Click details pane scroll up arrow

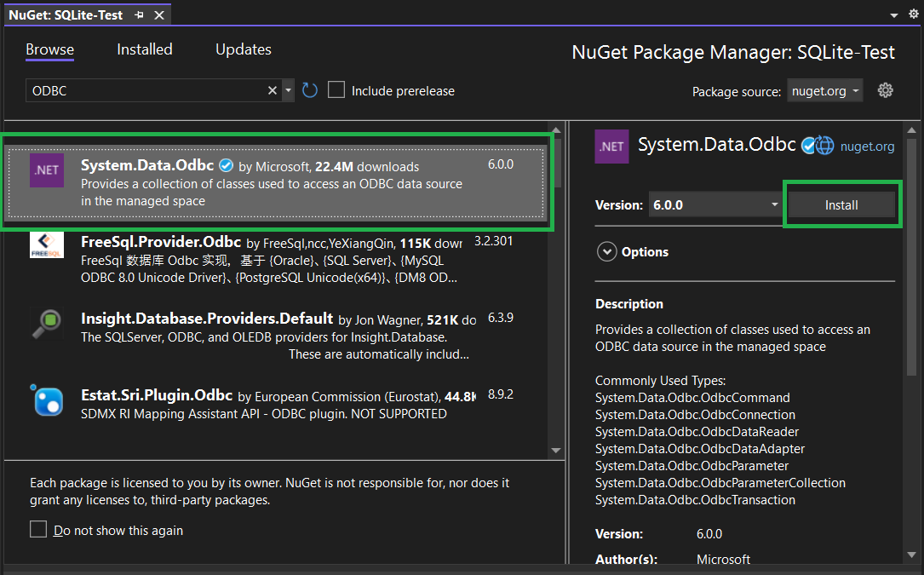pos(911,129)
